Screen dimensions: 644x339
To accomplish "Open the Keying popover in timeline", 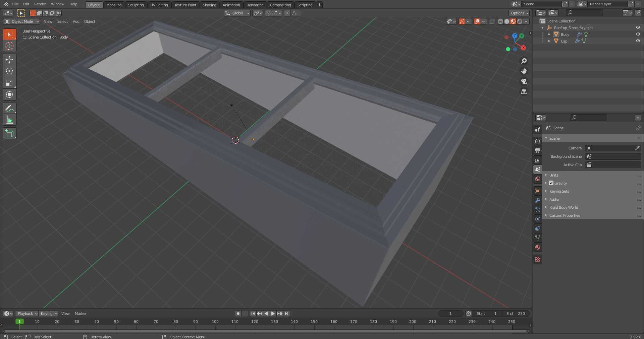I will 48,314.
